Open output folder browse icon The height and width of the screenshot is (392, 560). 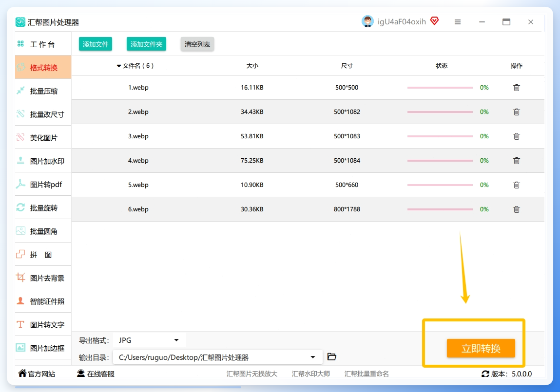point(332,356)
